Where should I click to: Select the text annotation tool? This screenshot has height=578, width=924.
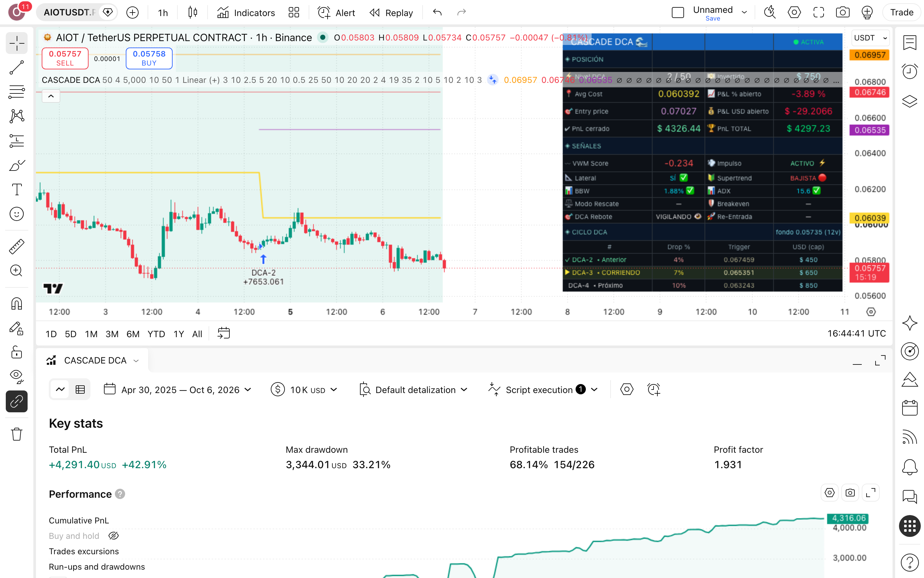tap(16, 189)
